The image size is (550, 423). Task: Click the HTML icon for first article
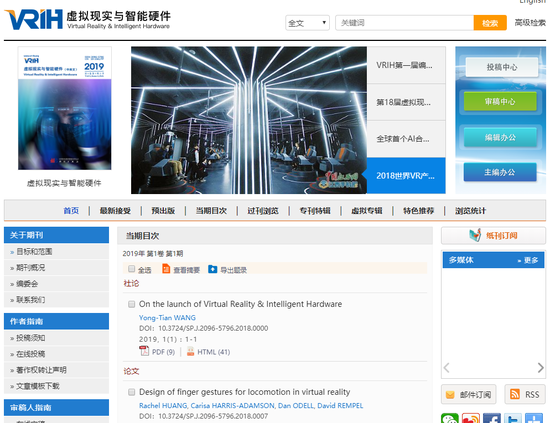pos(190,351)
